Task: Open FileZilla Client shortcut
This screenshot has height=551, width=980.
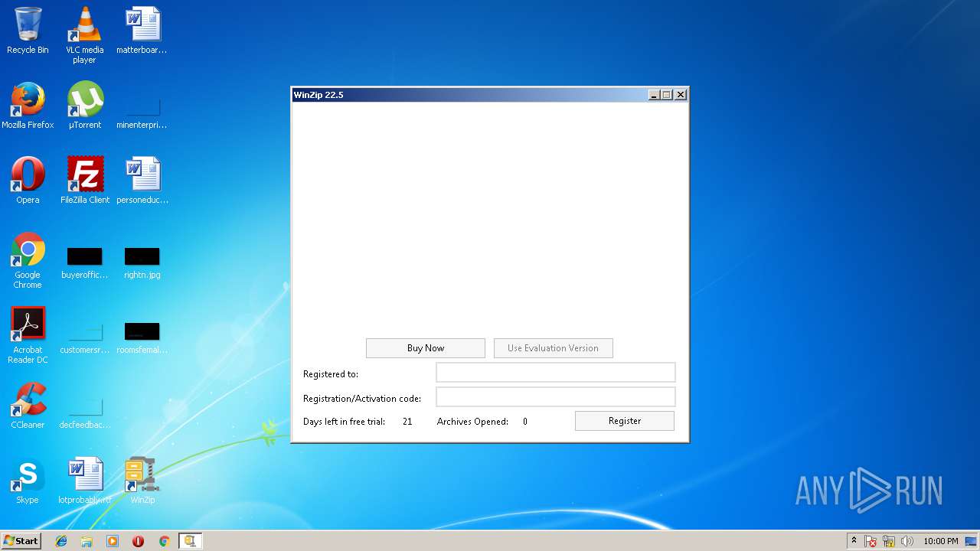Action: pos(84,181)
